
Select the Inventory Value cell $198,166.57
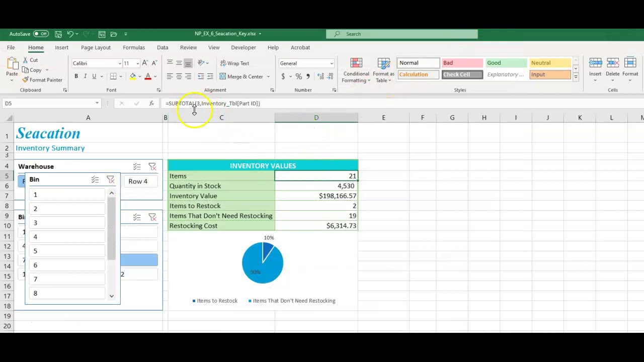[316, 196]
